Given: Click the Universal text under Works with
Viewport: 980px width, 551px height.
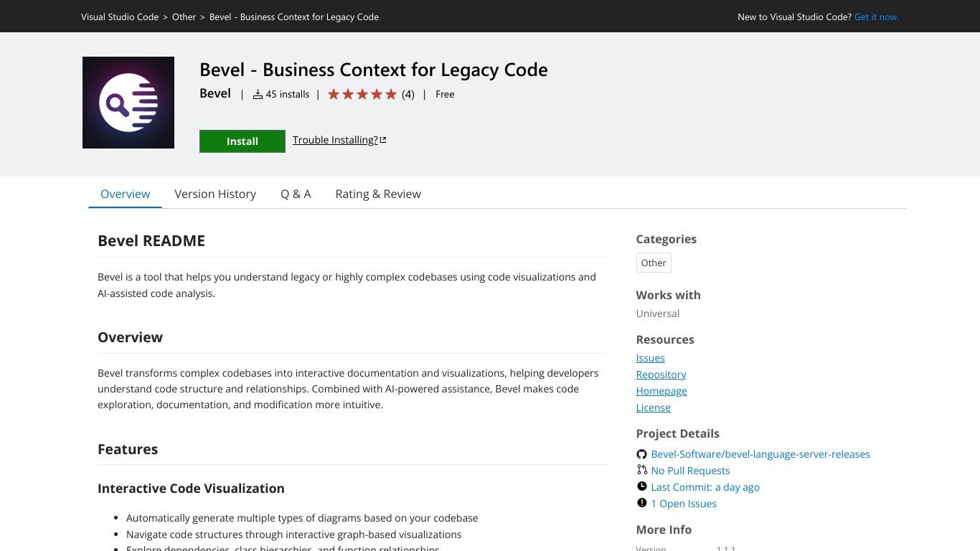Looking at the screenshot, I should click(657, 314).
